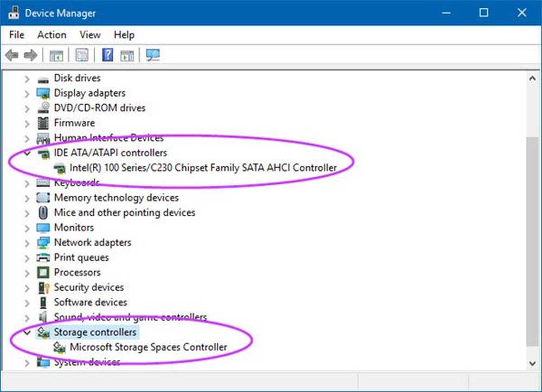Select the Monitors tree entry
The image size is (542, 392).
[x=73, y=227]
